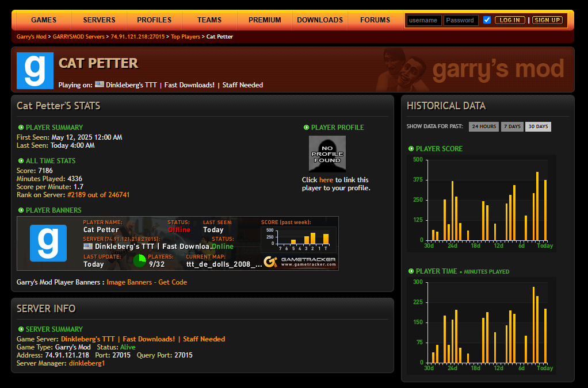This screenshot has width=588, height=388.
Task: Show historical data for 7 DAYS
Action: 512,126
